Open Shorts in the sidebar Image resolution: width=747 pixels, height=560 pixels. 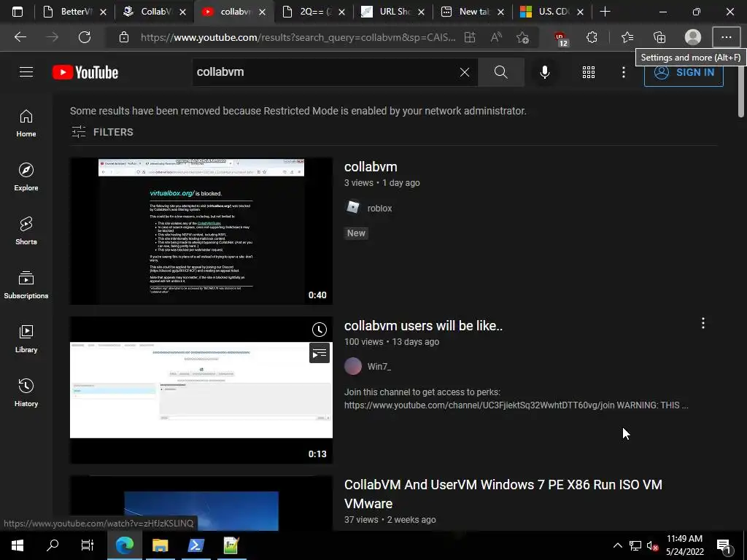pyautogui.click(x=26, y=231)
